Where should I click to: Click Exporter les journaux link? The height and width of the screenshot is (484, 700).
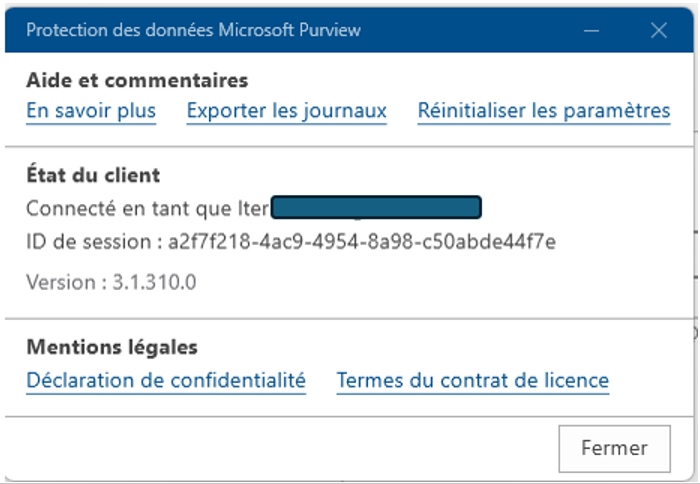pyautogui.click(x=286, y=111)
